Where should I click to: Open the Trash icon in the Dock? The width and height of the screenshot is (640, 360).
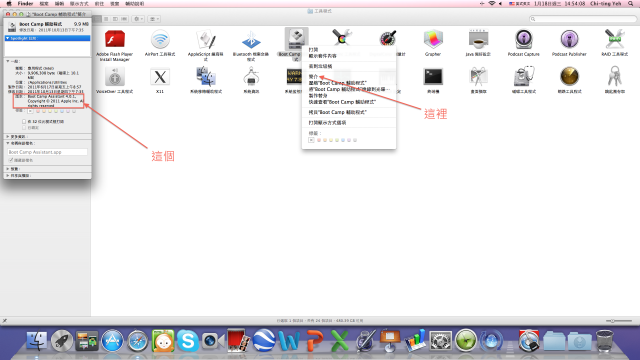click(604, 341)
